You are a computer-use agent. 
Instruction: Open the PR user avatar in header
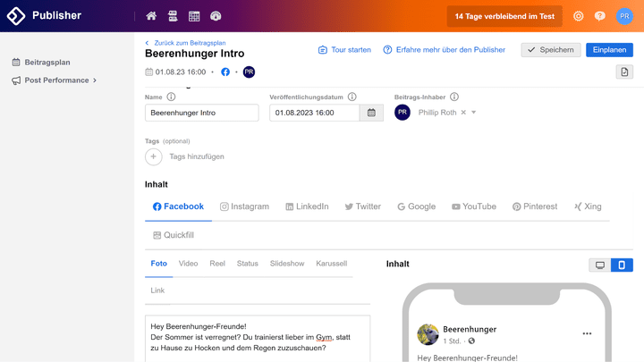[x=624, y=16]
